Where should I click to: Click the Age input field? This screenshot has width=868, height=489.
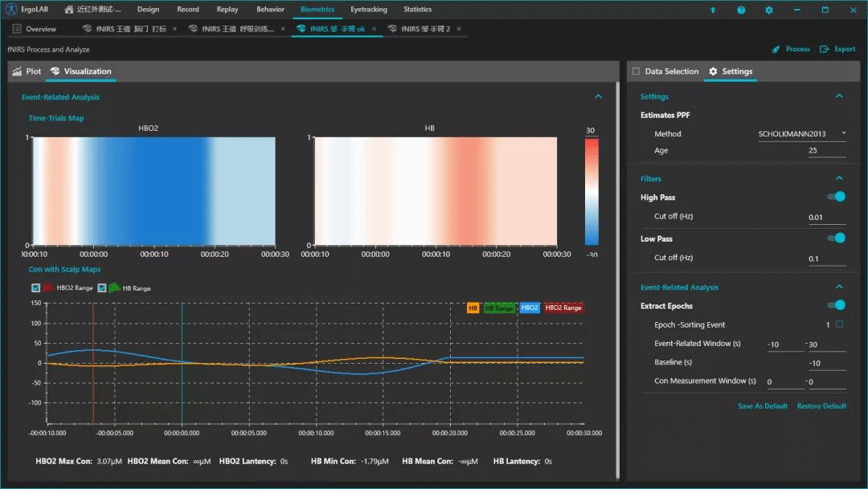point(826,151)
